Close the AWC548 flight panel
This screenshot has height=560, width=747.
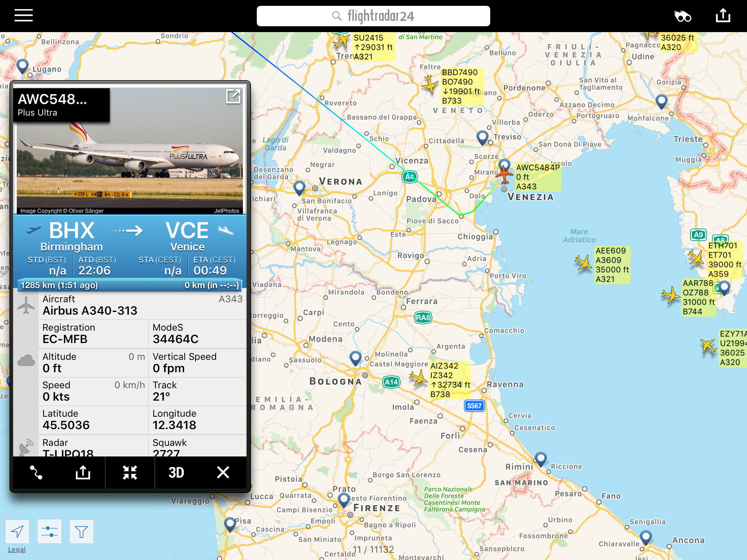pyautogui.click(x=223, y=472)
